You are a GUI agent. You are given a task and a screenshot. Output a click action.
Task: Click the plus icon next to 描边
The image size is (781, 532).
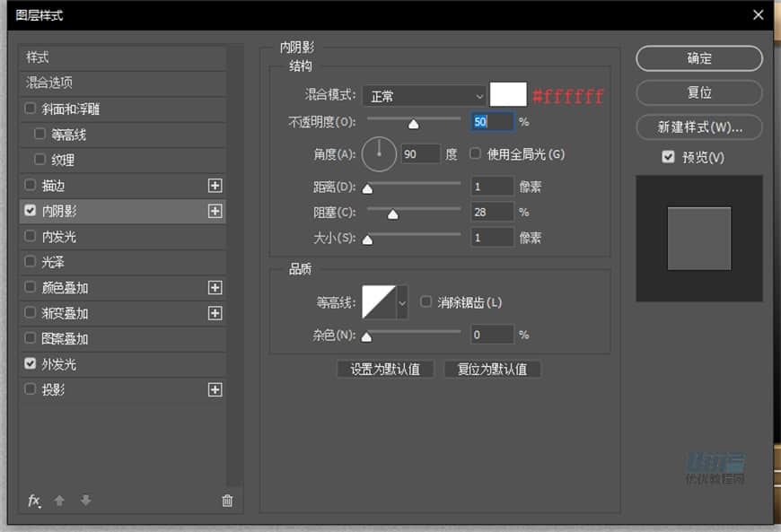pyautogui.click(x=215, y=186)
